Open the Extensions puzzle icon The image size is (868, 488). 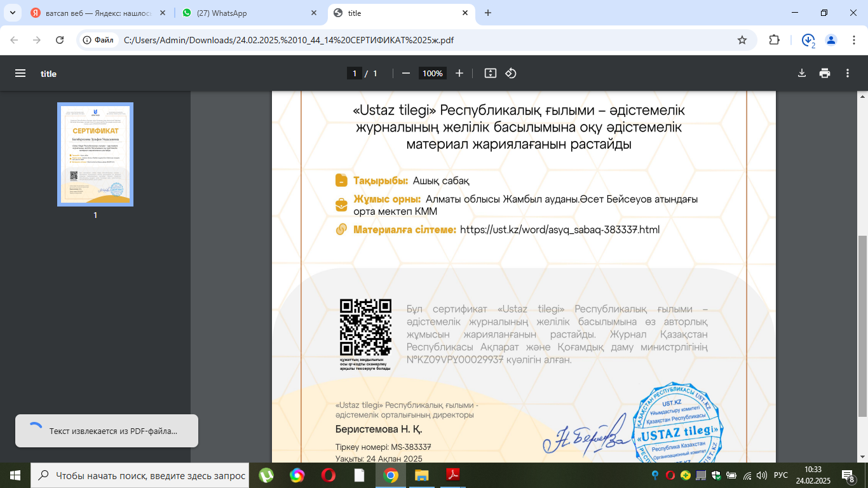[x=774, y=40]
